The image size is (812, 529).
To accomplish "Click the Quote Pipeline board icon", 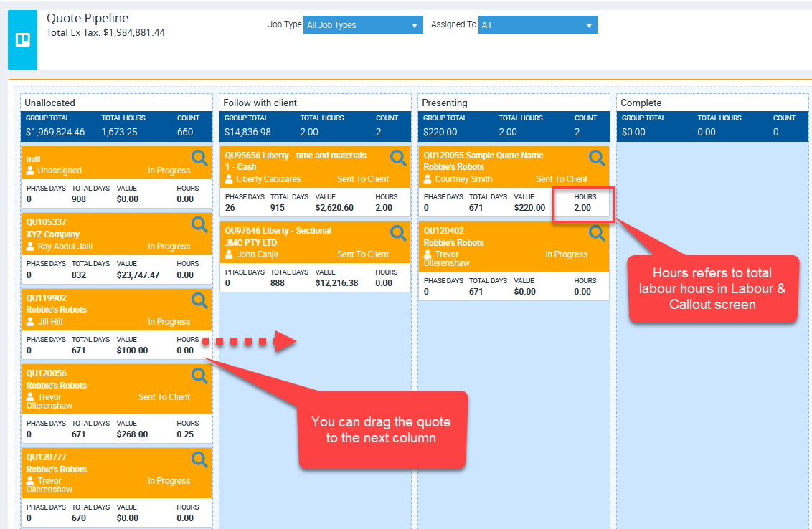I will pos(22,40).
